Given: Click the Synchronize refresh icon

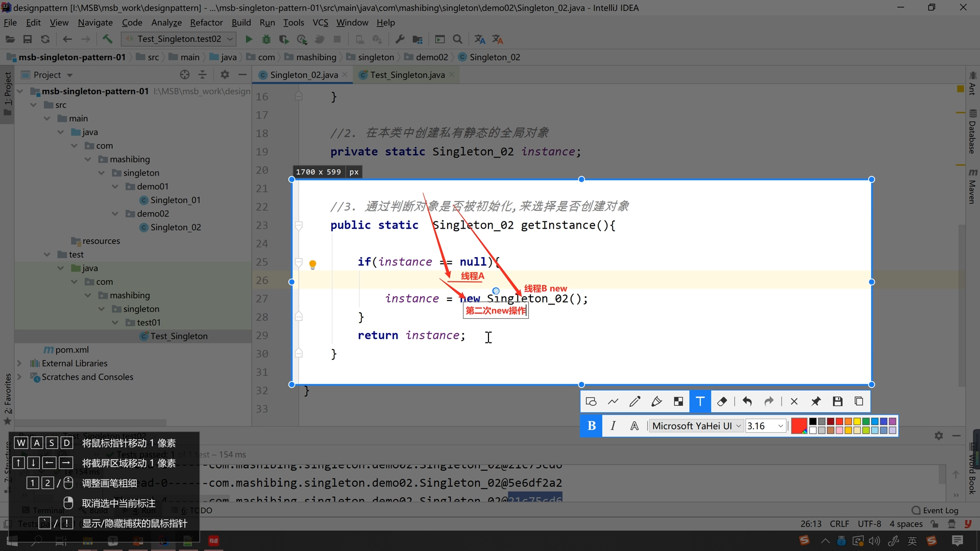Looking at the screenshot, I should click(x=45, y=39).
